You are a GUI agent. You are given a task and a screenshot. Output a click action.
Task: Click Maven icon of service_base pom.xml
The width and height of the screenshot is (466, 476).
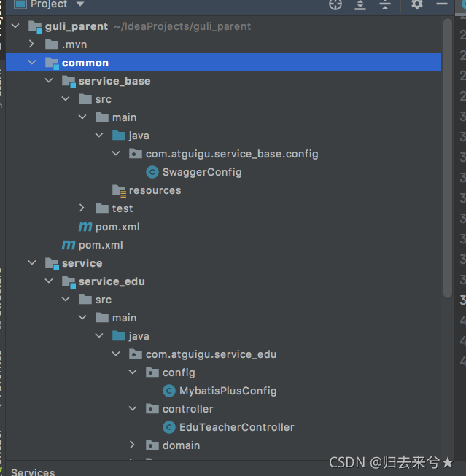click(x=85, y=227)
